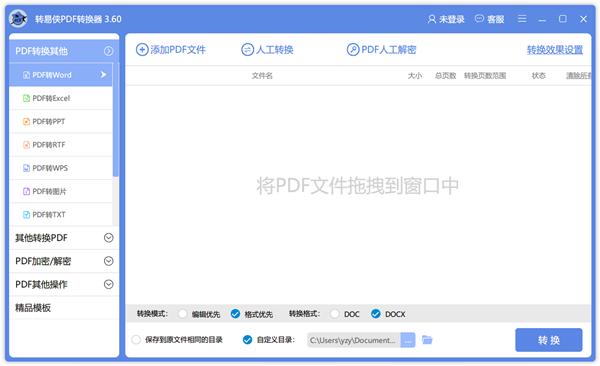600x366 pixels.
Task: Click the 转换 convert button
Action: 549,340
